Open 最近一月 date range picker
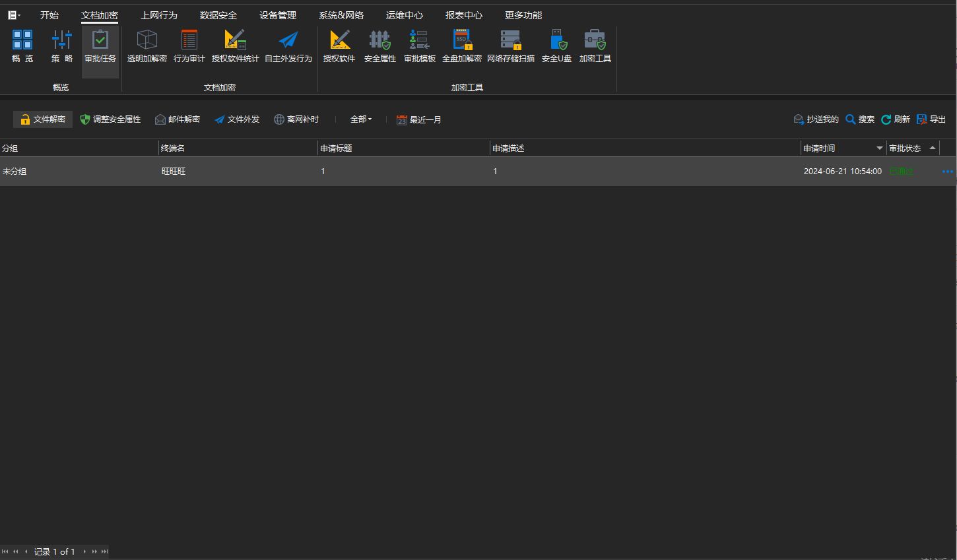The width and height of the screenshot is (957, 560). click(419, 119)
